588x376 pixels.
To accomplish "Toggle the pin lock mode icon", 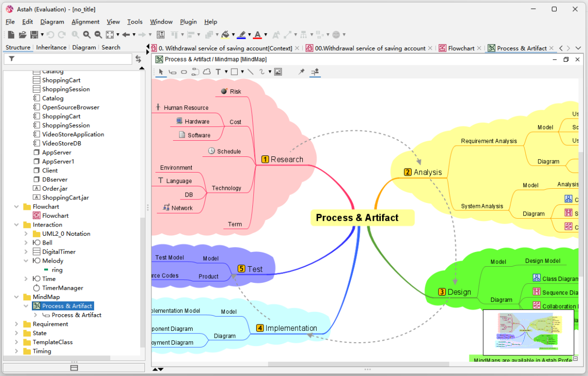I will tap(301, 72).
